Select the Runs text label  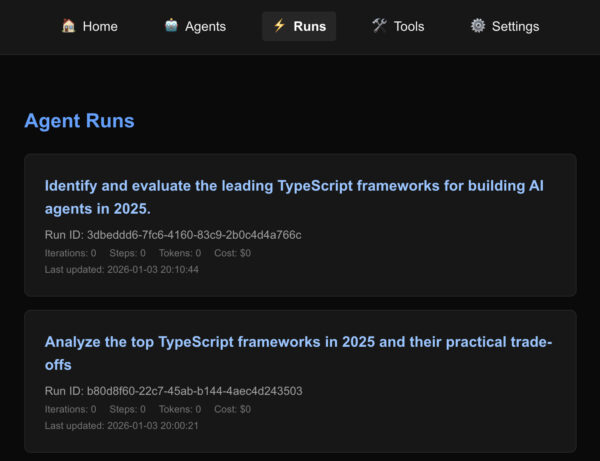coord(310,27)
